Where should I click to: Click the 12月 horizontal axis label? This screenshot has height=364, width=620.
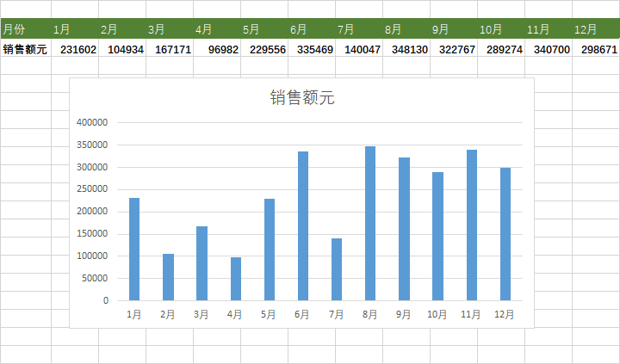pyautogui.click(x=505, y=315)
